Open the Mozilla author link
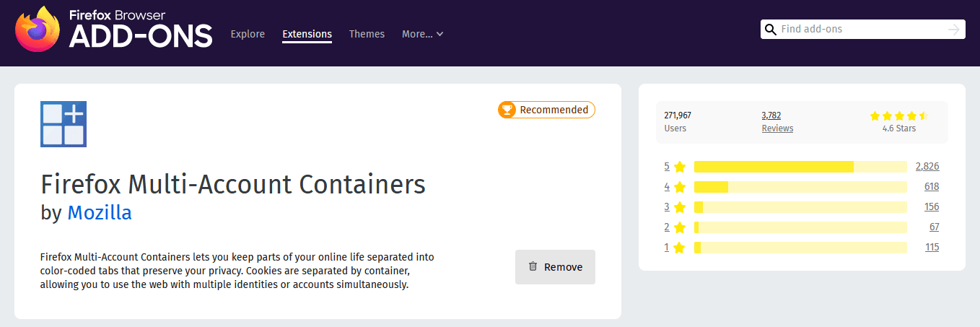 click(x=100, y=213)
